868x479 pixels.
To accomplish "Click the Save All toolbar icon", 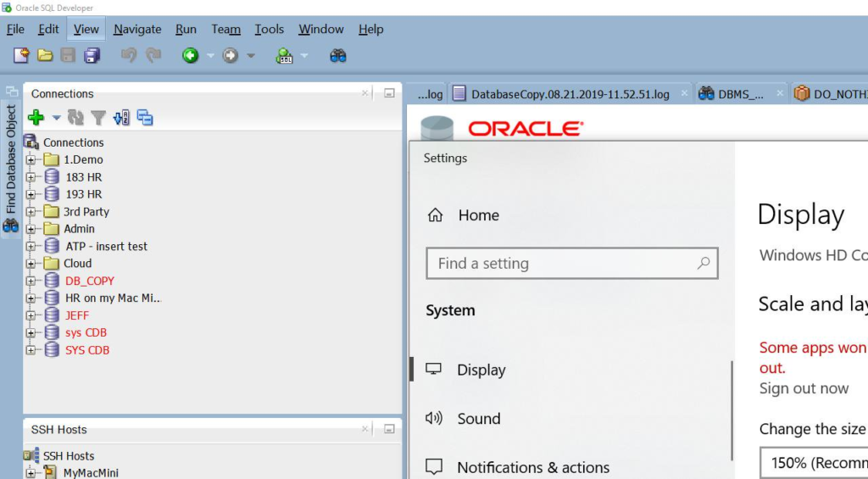I will click(x=92, y=55).
